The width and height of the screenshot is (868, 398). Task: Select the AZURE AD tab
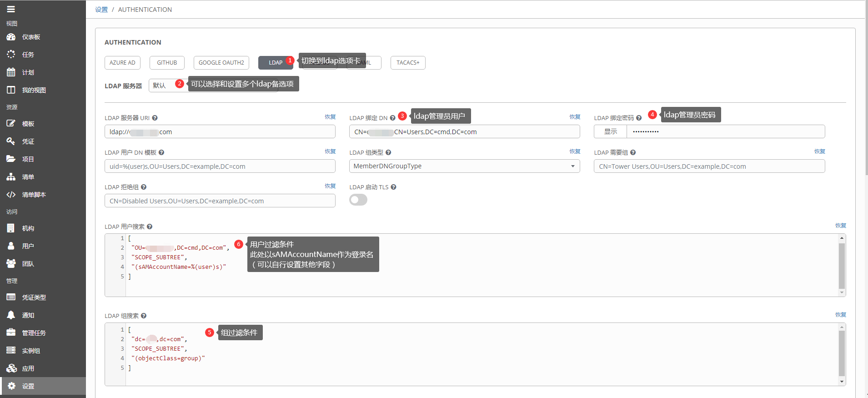122,63
